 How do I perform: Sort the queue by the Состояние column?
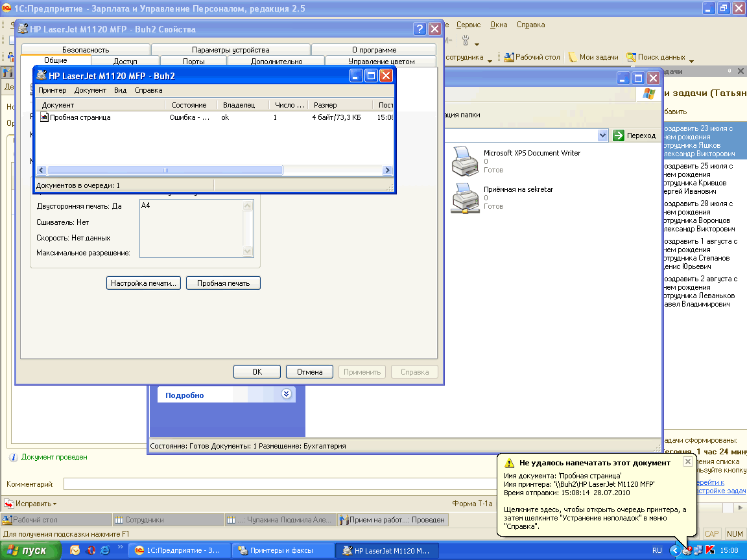(191, 105)
